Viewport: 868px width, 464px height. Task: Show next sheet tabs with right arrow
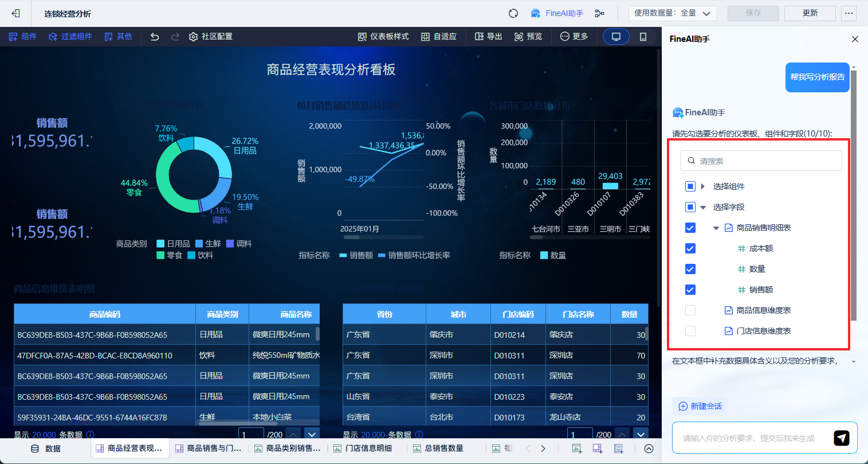pos(543,449)
